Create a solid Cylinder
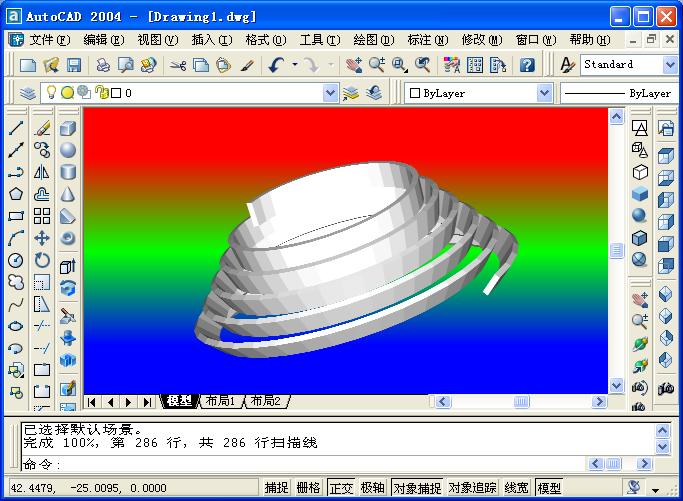Viewport: 683px width, 501px height. click(x=68, y=172)
